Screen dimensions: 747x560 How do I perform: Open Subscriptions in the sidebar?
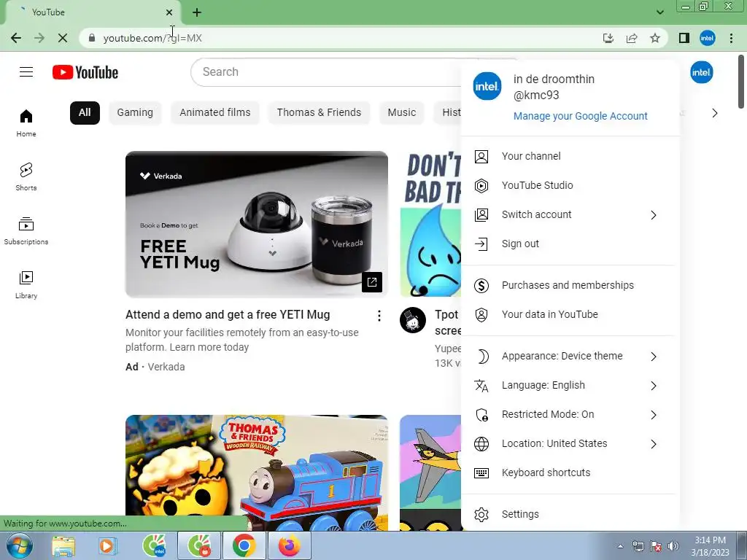pos(26,231)
